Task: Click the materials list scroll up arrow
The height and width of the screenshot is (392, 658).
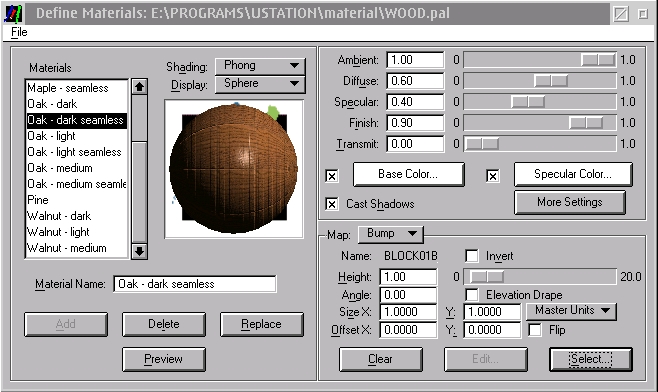Action: click(x=139, y=87)
